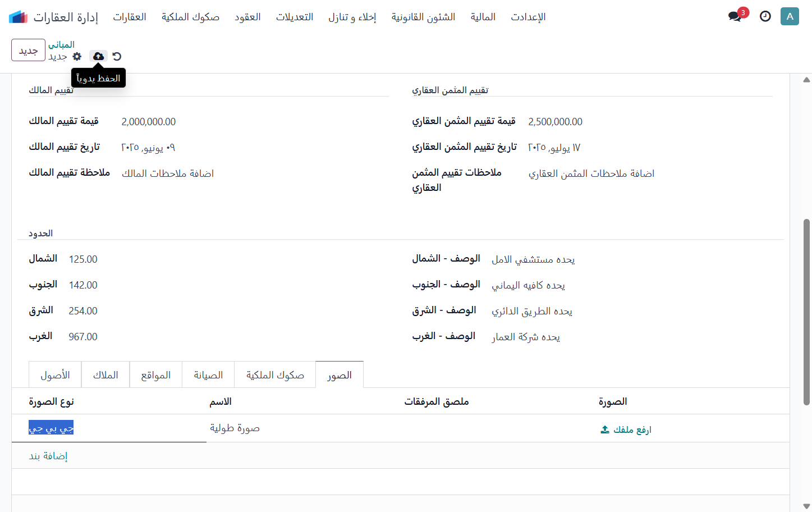Switch to the الصيانة tab

pos(208,375)
